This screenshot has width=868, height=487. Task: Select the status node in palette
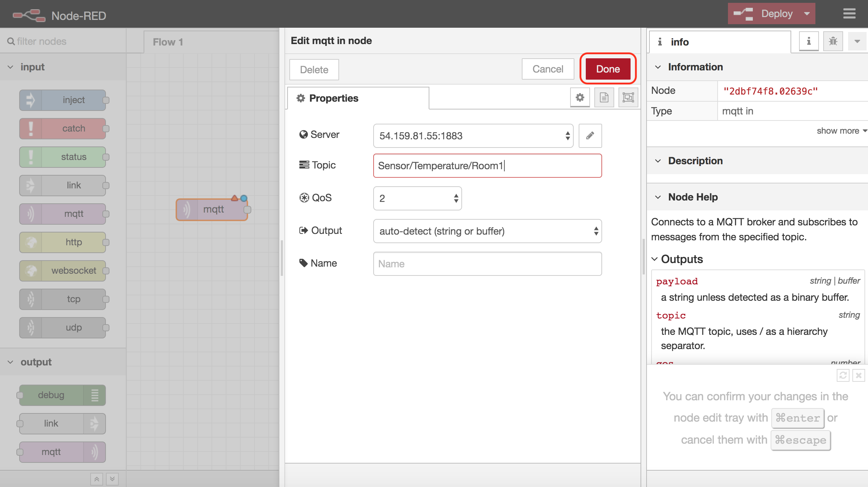(63, 157)
